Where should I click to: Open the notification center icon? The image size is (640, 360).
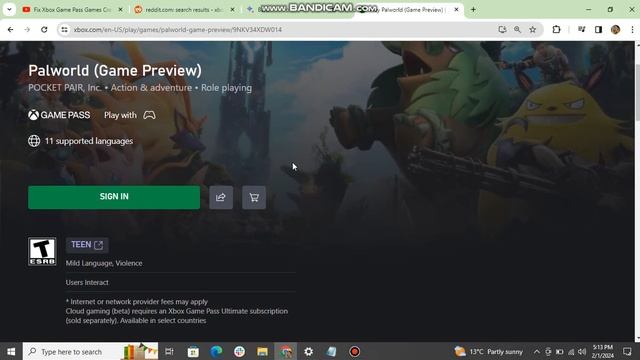click(627, 351)
